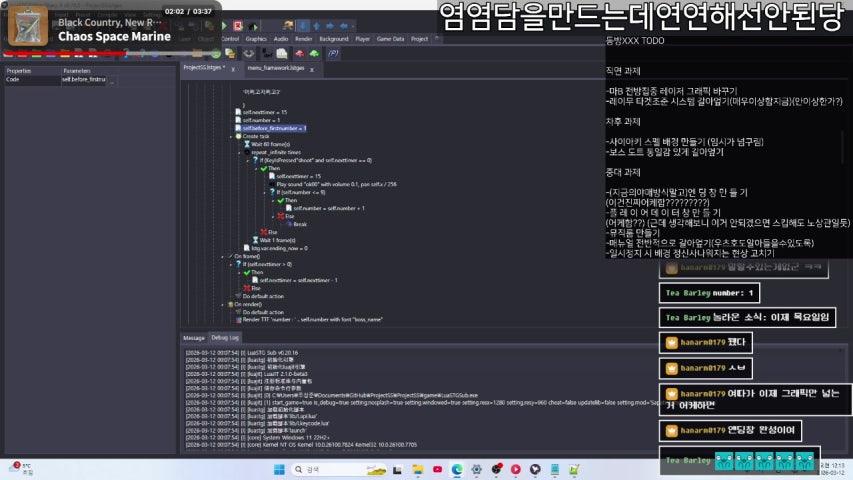Click the yellow folder group node icon
This screenshot has height=480, width=853.
click(x=230, y=53)
